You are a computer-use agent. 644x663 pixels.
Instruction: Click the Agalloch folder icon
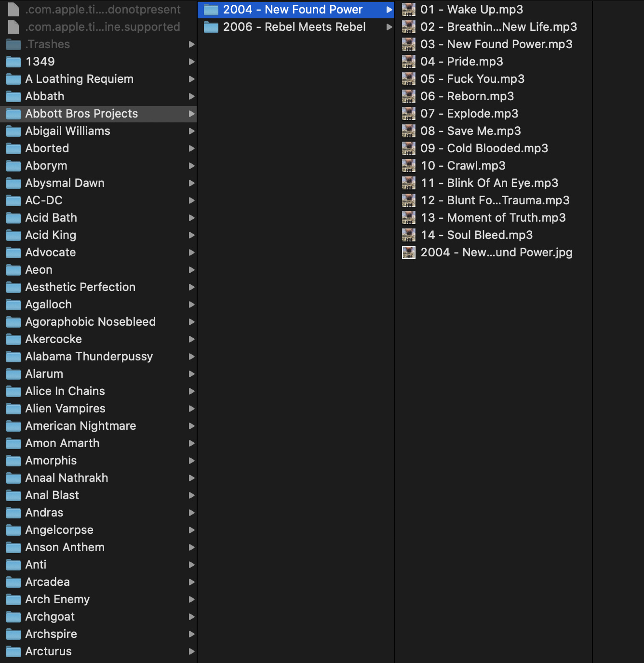click(13, 305)
